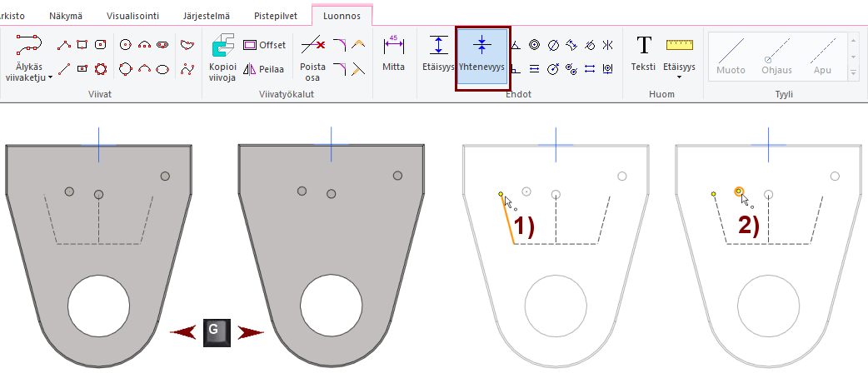Select the concentric circles constraint icon
This screenshot has width=868, height=388.
point(534,45)
